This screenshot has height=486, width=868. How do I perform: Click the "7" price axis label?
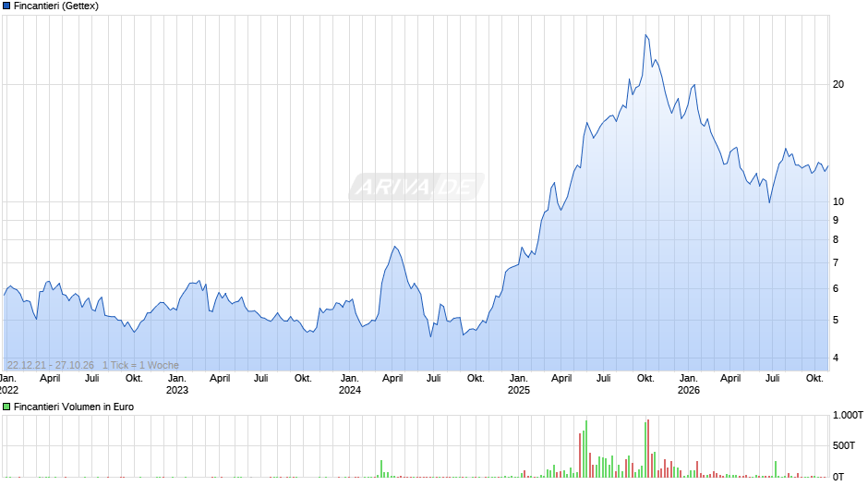coord(836,262)
